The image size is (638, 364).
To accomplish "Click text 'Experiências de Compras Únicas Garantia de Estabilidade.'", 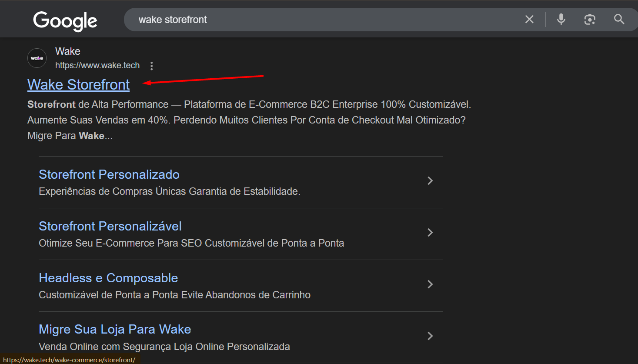I will [170, 191].
